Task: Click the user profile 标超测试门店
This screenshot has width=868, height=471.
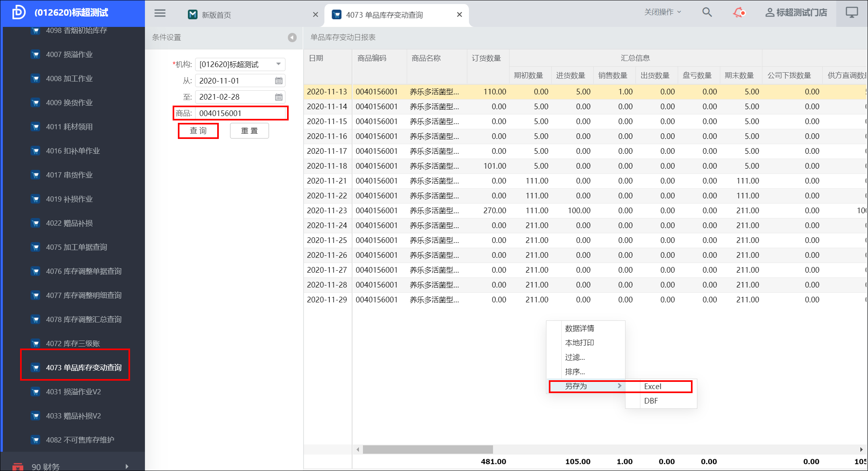Action: tap(796, 13)
